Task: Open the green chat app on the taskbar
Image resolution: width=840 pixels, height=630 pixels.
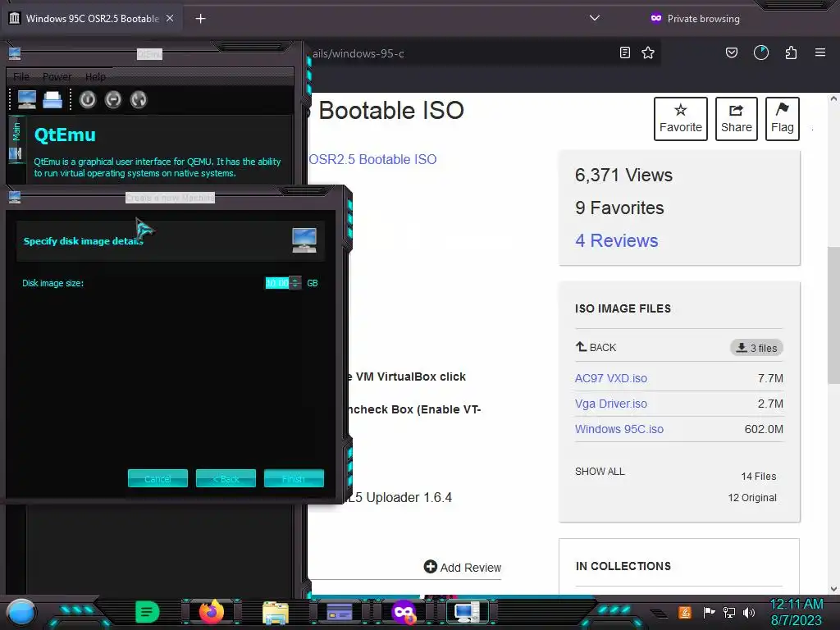Action: [147, 612]
